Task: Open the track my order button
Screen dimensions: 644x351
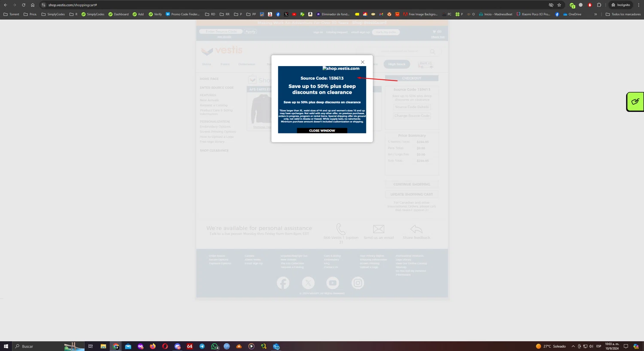Action: pos(386,32)
